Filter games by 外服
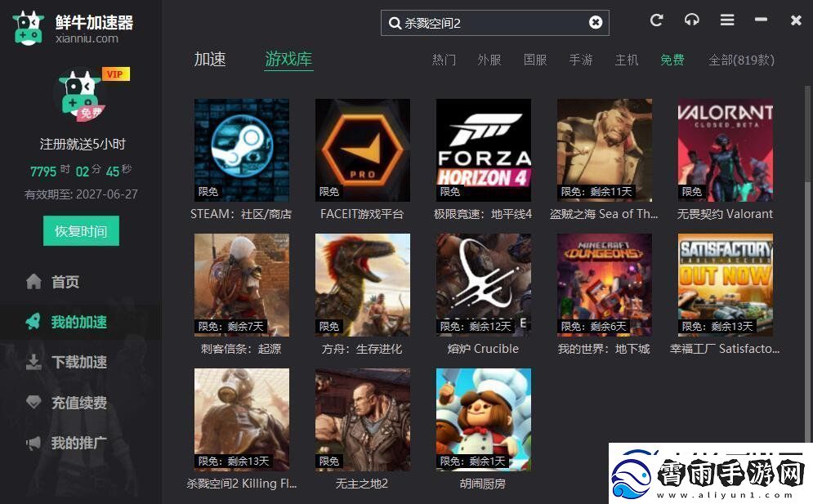 pos(489,60)
